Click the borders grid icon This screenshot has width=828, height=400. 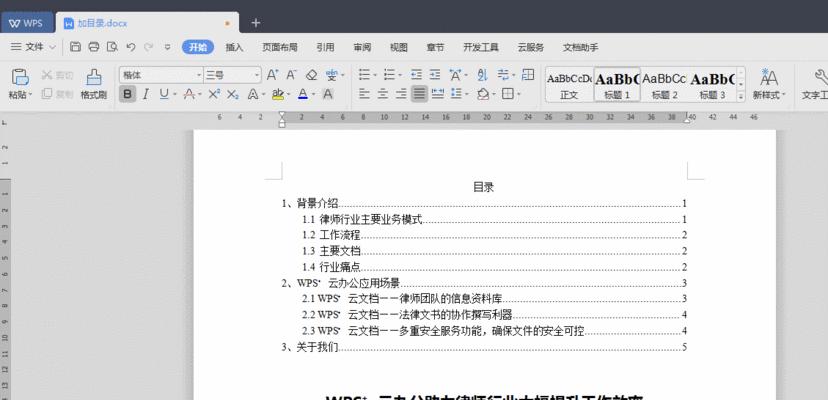(507, 94)
